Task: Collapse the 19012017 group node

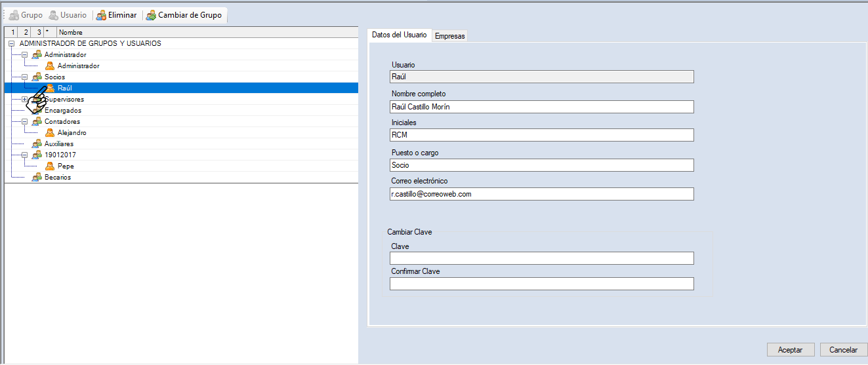Action: click(x=25, y=155)
